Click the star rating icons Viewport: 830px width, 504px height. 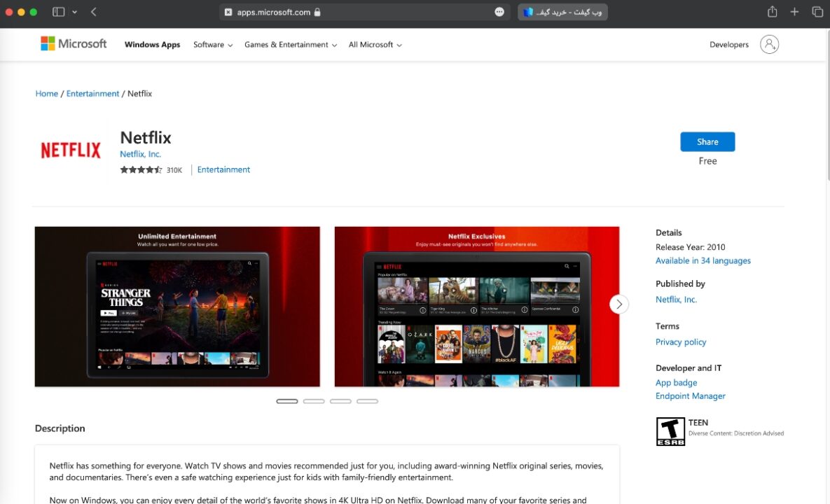point(141,170)
